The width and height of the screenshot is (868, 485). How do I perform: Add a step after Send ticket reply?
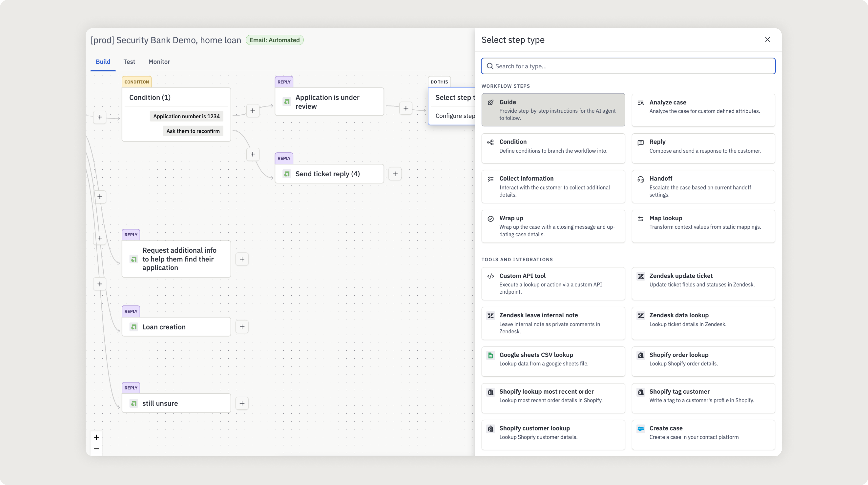(x=395, y=173)
